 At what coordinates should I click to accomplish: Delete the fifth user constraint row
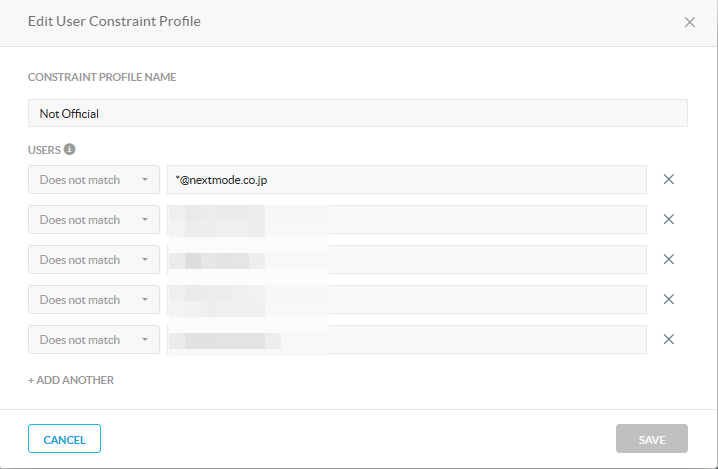[x=669, y=339]
